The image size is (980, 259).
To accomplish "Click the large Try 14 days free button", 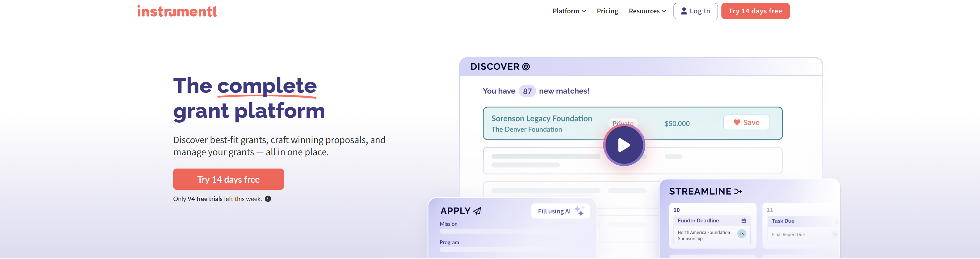I will pyautogui.click(x=228, y=179).
